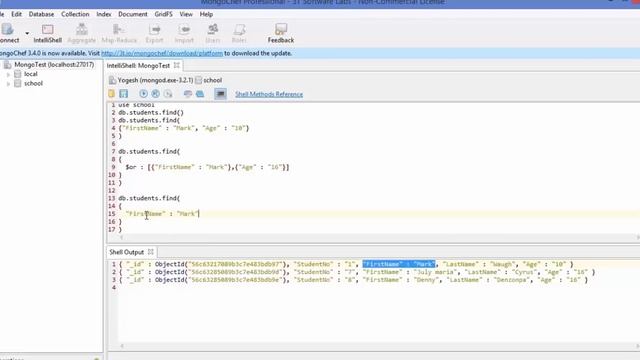This screenshot has height=360, width=640.
Task: Open the GridFS menu
Action: 163,14
